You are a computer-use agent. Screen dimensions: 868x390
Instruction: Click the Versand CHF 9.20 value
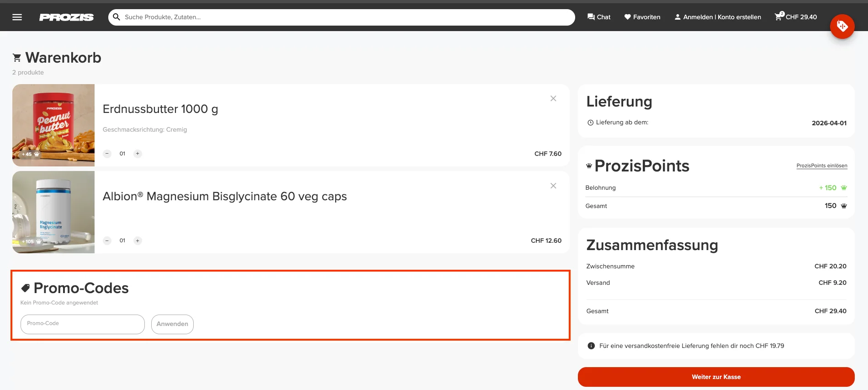point(832,283)
